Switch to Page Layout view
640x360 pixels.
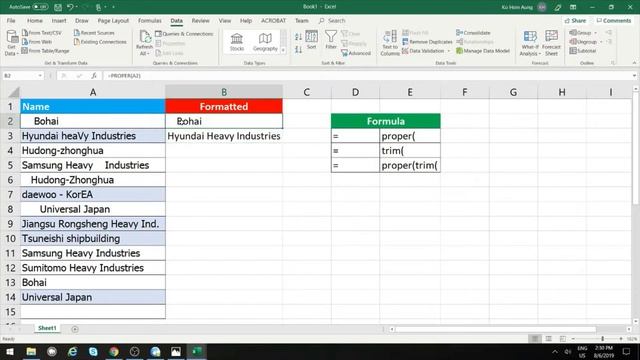(x=549, y=339)
